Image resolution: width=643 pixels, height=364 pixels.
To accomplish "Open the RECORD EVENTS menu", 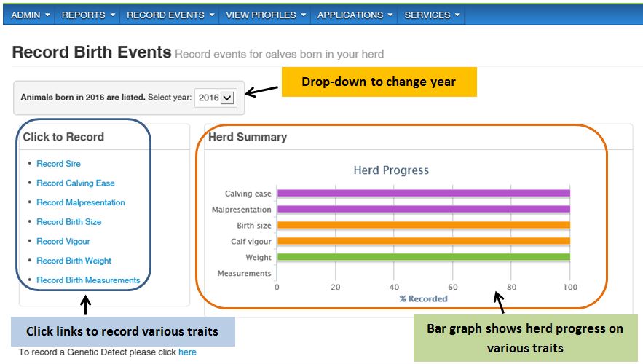I will [x=170, y=15].
